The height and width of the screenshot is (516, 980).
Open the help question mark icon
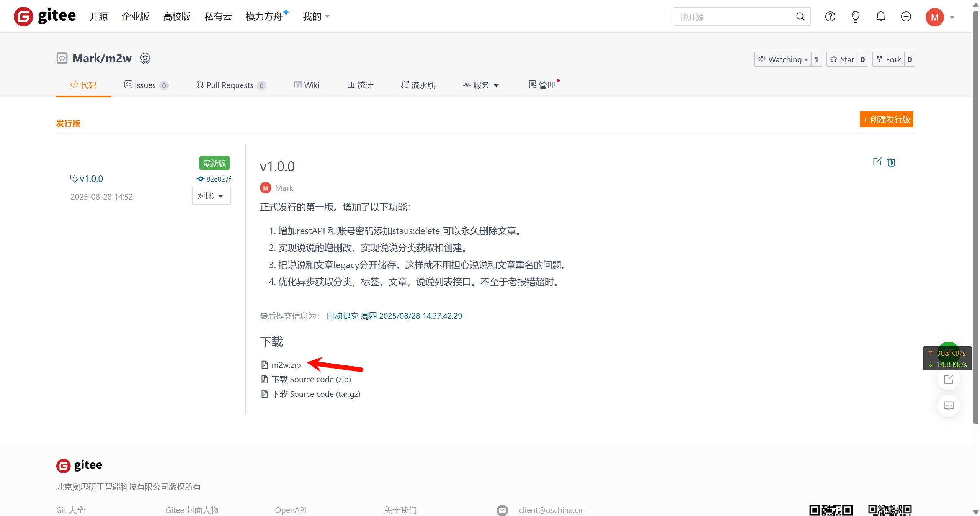830,16
